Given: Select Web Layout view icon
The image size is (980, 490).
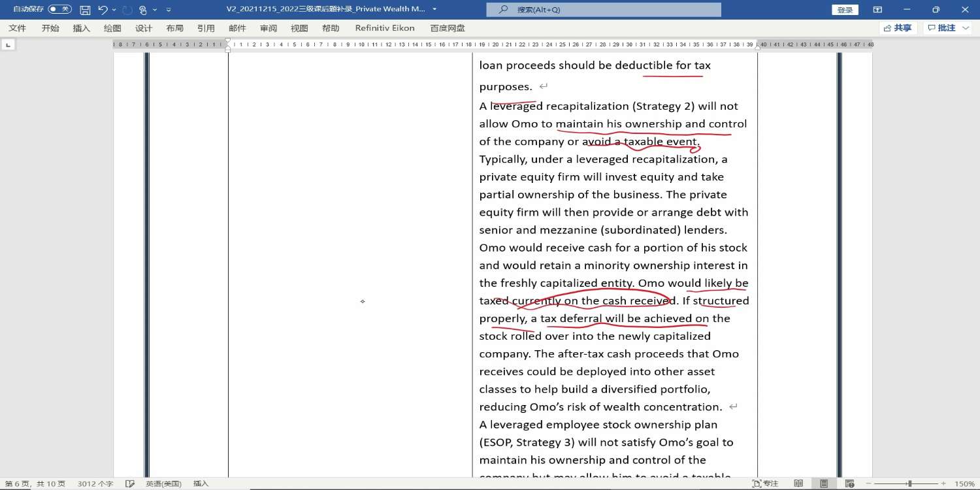Looking at the screenshot, I should tap(849, 483).
